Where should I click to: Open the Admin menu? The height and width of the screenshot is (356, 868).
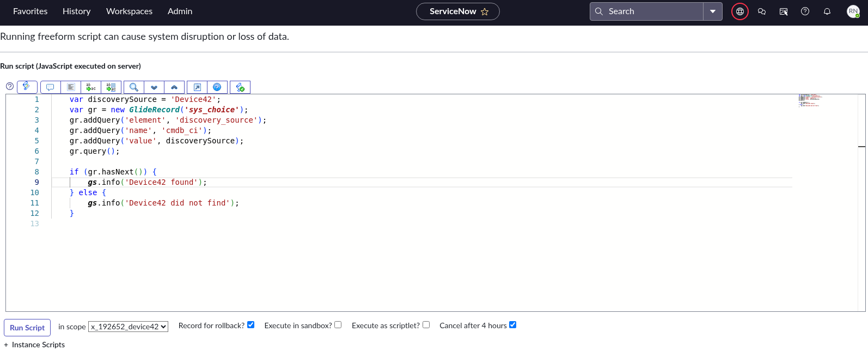180,11
